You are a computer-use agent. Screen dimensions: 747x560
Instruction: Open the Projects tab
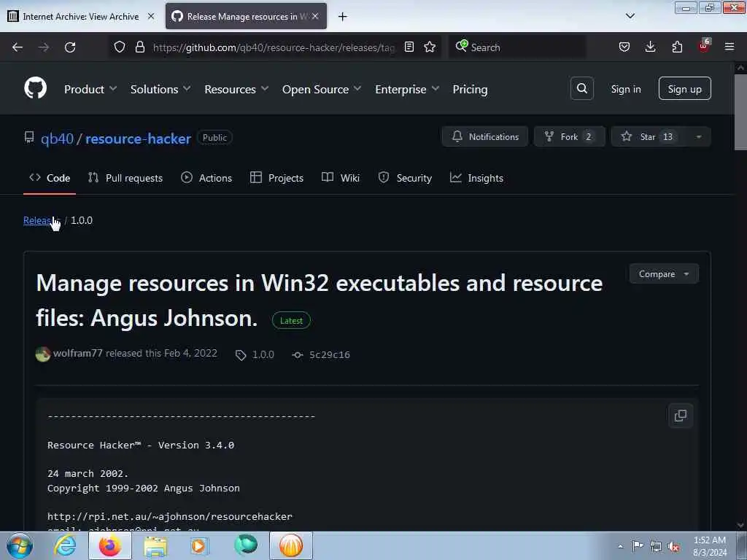pyautogui.click(x=276, y=178)
